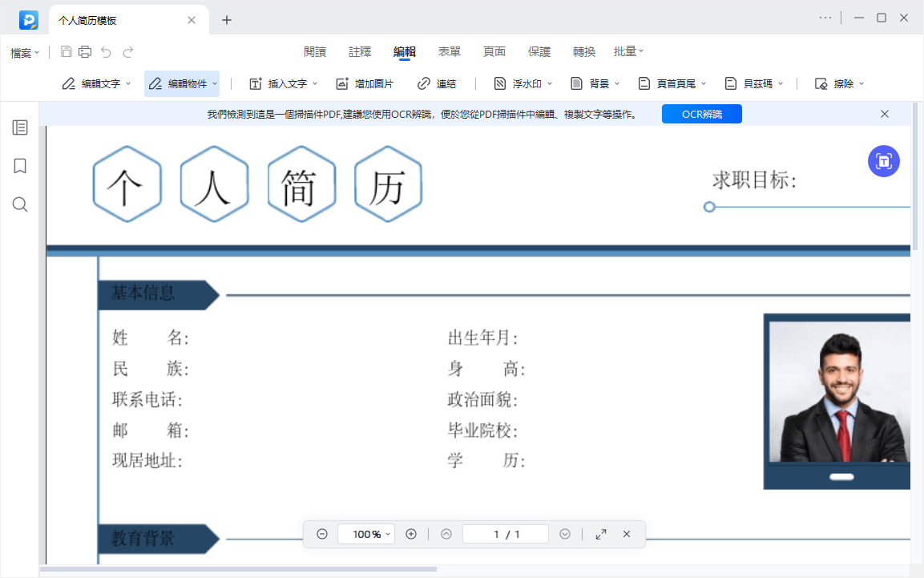Open search from the left sidebar
The width and height of the screenshot is (924, 578).
click(x=19, y=204)
